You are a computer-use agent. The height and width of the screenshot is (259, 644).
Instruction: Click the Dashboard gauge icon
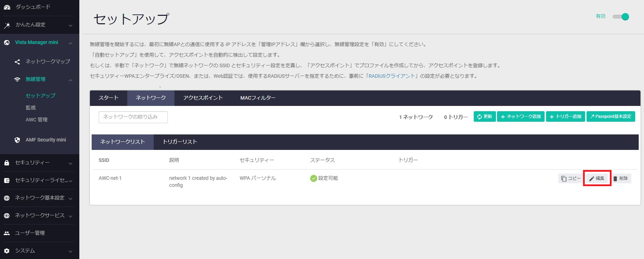coord(7,7)
